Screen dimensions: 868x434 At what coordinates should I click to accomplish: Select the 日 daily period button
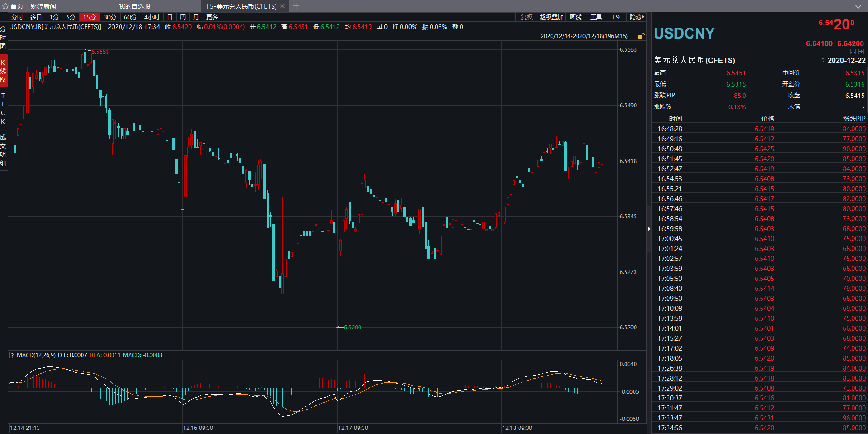(170, 17)
